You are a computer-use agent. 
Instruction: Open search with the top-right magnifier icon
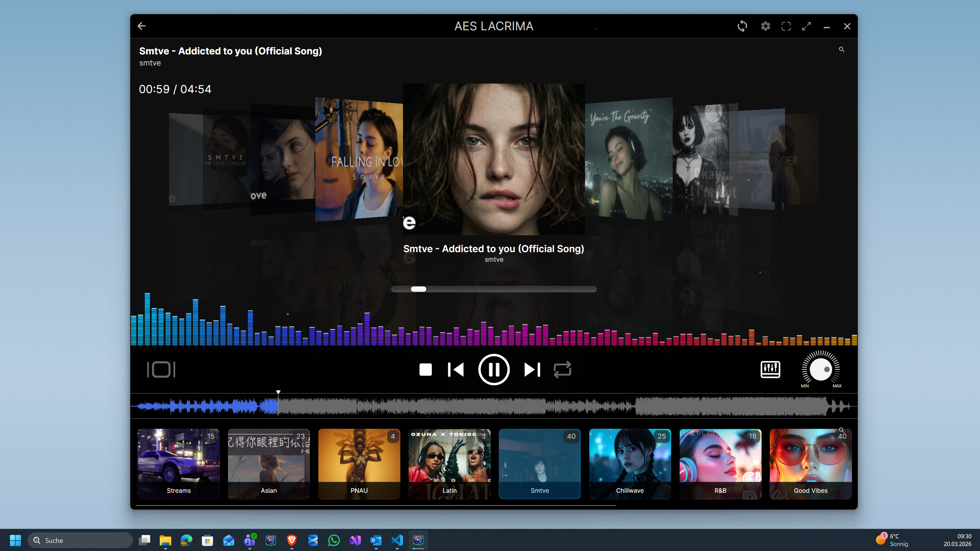coord(841,49)
